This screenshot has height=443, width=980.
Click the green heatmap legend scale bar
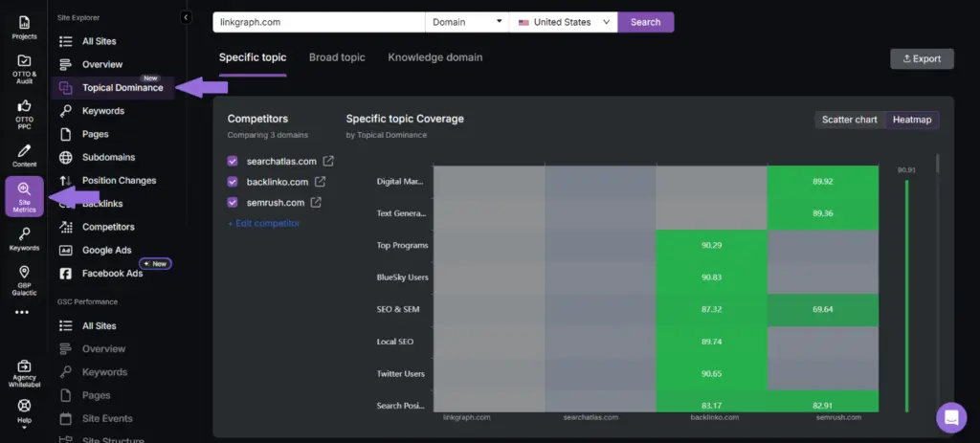pos(907,297)
